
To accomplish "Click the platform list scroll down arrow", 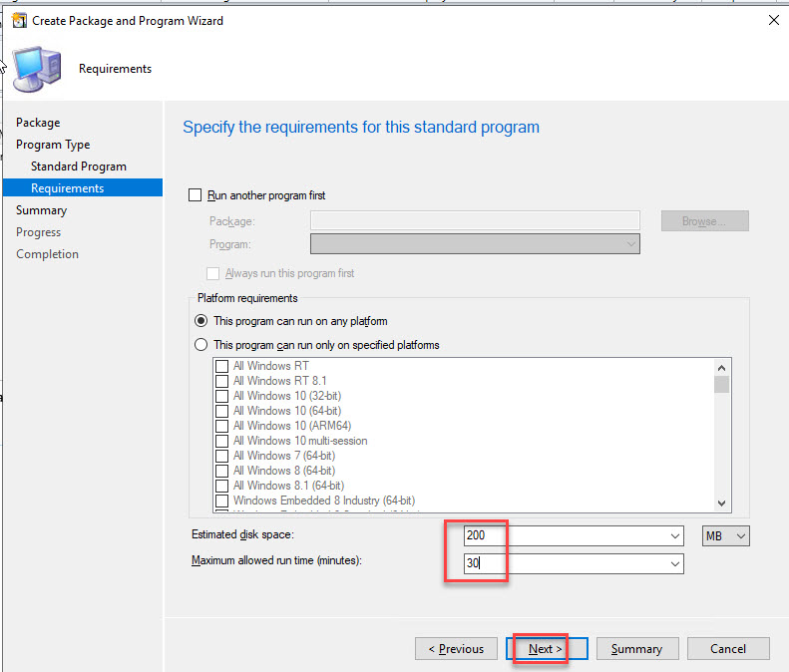I will point(721,504).
